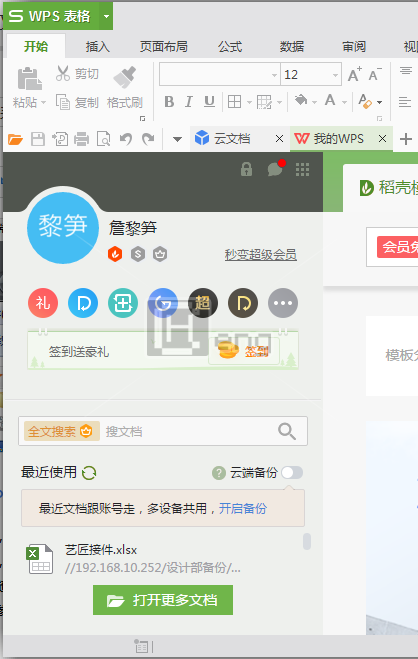This screenshot has width=418, height=659.
Task: Click the Copy icon
Action: [x=63, y=102]
